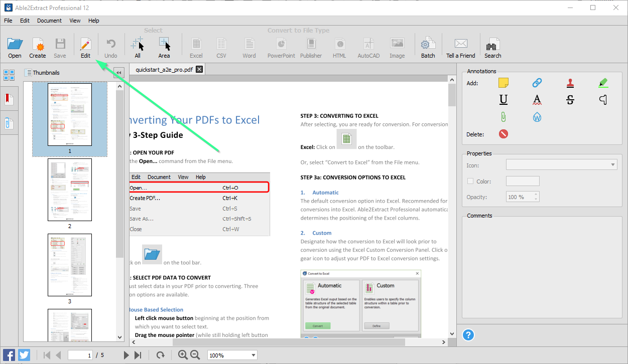The height and width of the screenshot is (364, 628).
Task: Go to the previous page
Action: [58, 355]
